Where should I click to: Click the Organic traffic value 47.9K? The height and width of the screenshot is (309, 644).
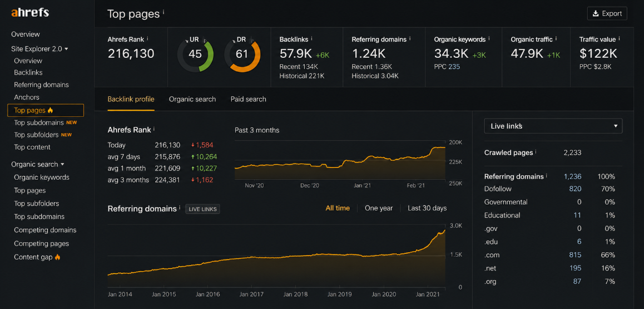pyautogui.click(x=527, y=53)
